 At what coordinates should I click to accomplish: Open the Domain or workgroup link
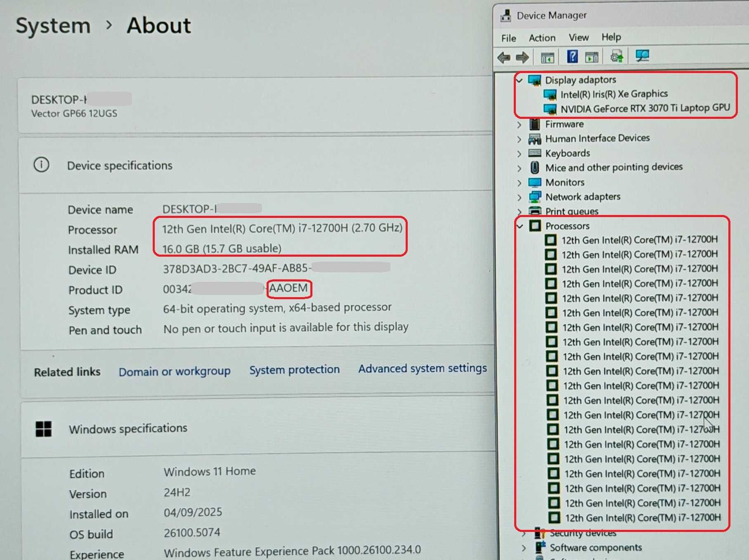click(175, 371)
